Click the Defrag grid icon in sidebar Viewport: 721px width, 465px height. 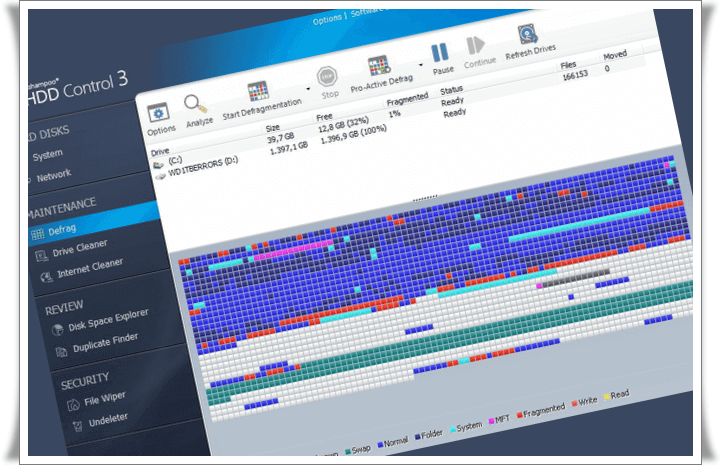[x=38, y=235]
